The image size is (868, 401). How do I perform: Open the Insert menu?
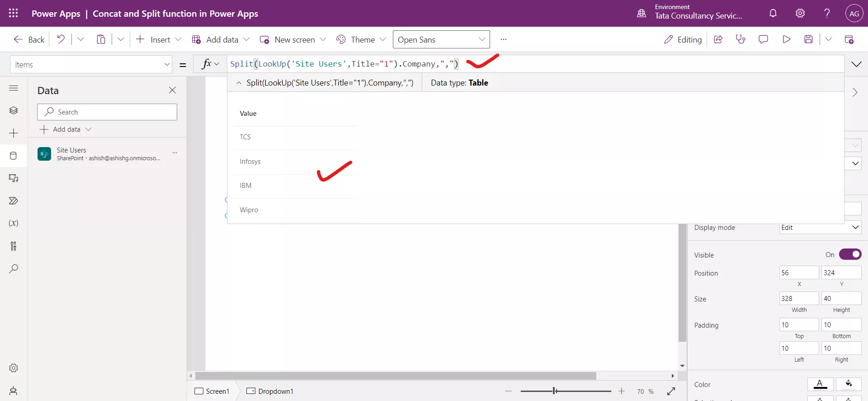coord(158,39)
